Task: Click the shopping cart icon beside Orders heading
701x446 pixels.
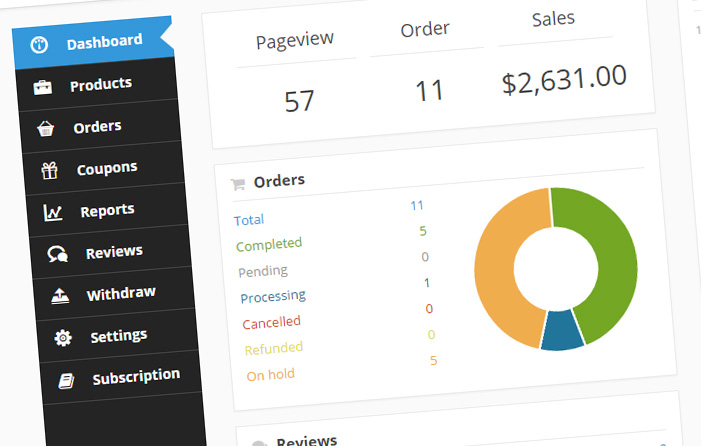Action: [238, 184]
